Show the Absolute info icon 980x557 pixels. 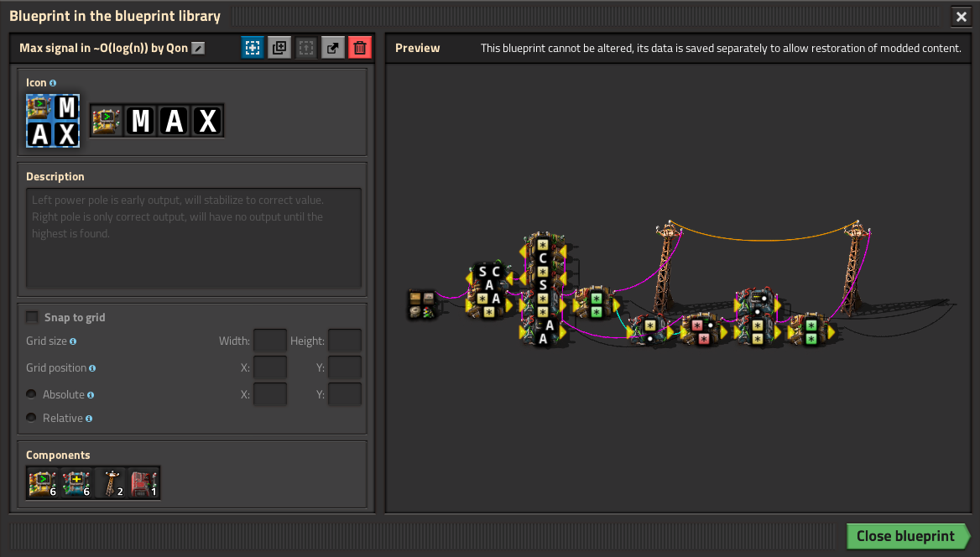(91, 395)
